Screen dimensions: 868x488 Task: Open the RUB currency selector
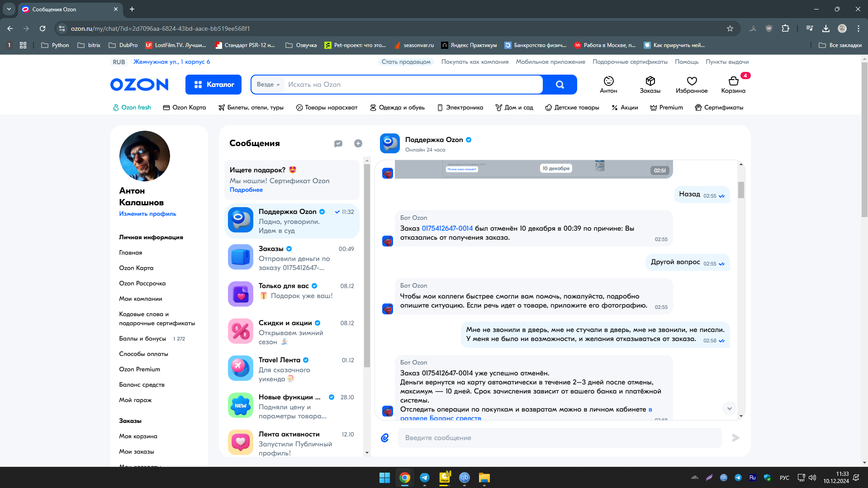click(119, 62)
